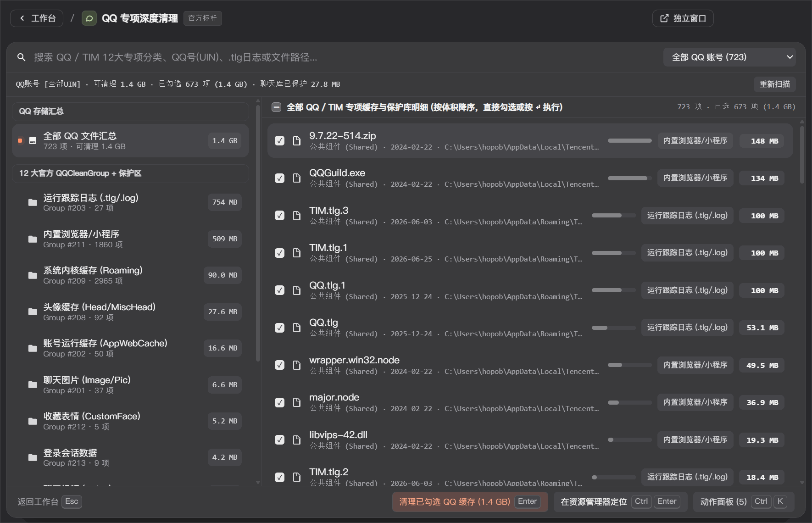Open the 全部 QQ 账号 (723) dropdown
812x523 pixels.
click(x=729, y=57)
